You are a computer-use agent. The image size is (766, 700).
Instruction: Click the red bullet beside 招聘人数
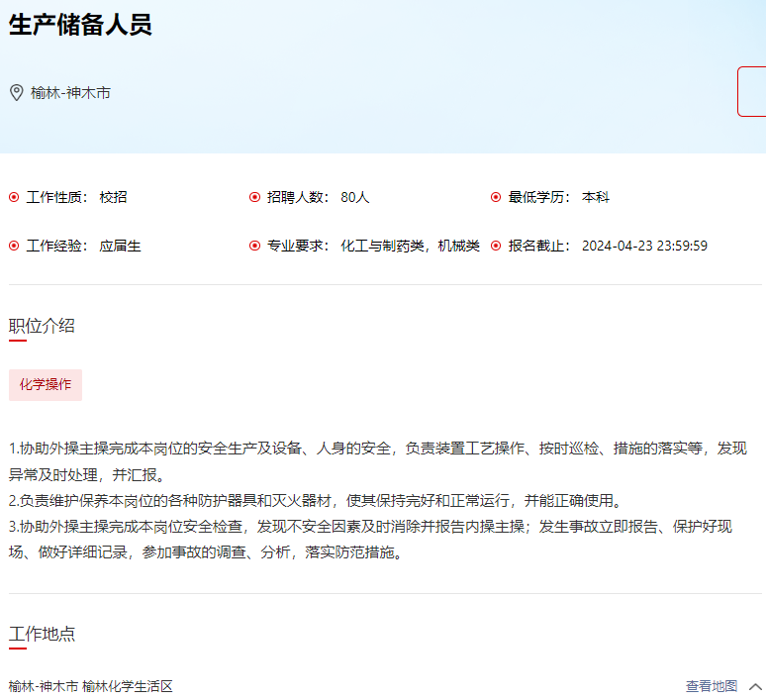[254, 197]
